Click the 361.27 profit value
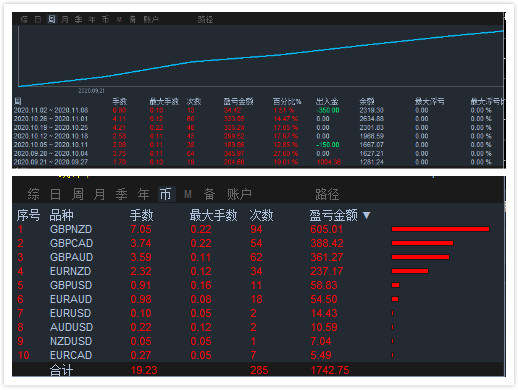518x390 pixels. point(327,257)
